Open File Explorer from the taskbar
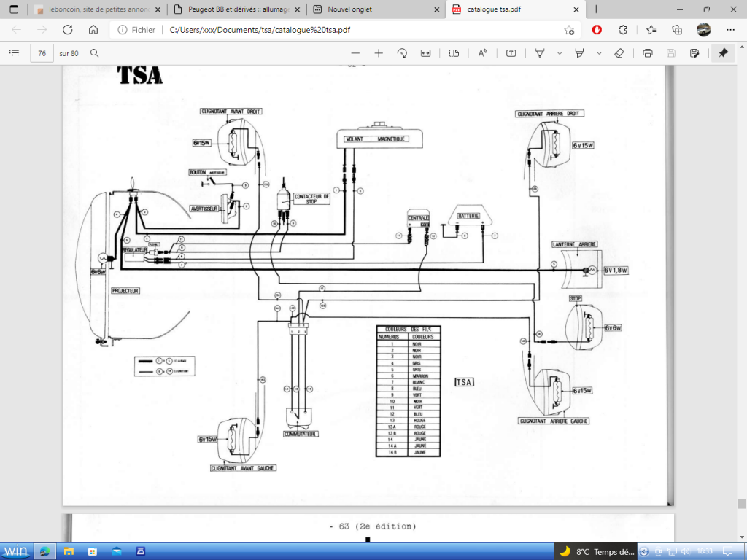This screenshot has height=560, width=747. [x=68, y=551]
